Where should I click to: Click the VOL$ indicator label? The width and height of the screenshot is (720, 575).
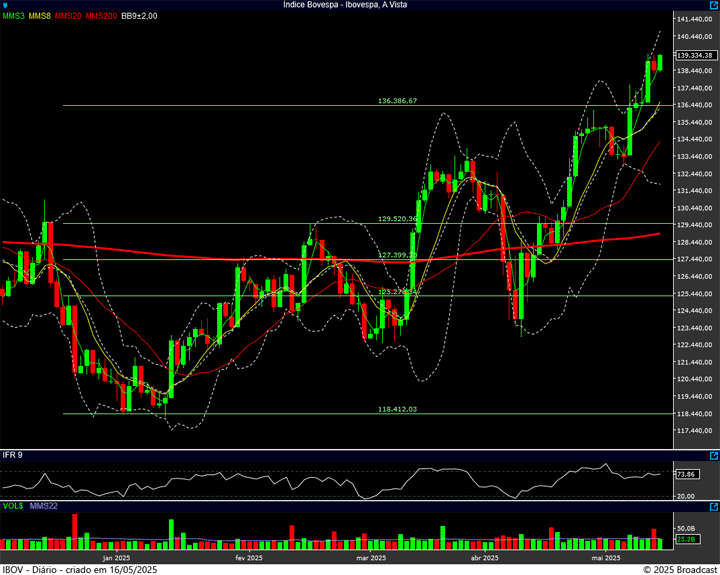13,508
